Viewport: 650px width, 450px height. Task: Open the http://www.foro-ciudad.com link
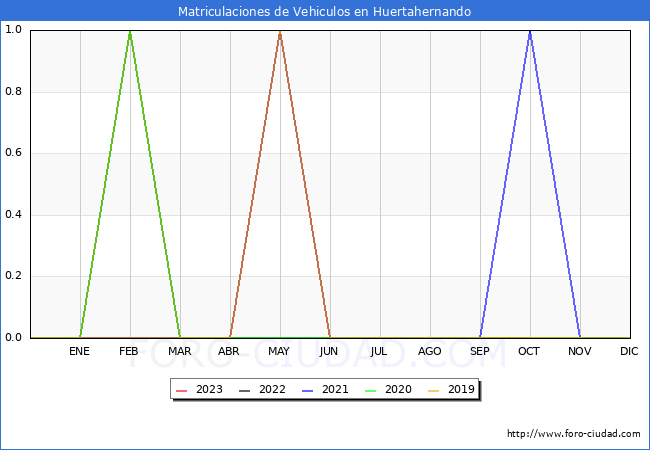pos(574,434)
